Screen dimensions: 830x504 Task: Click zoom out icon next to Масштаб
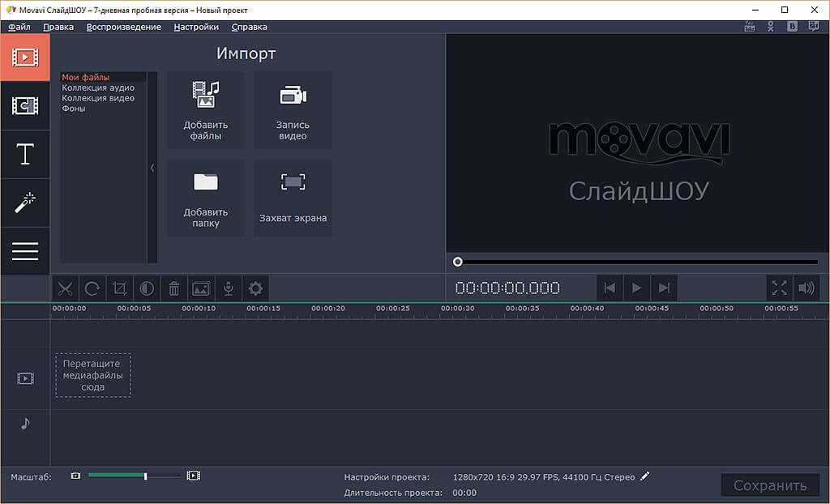(75, 476)
